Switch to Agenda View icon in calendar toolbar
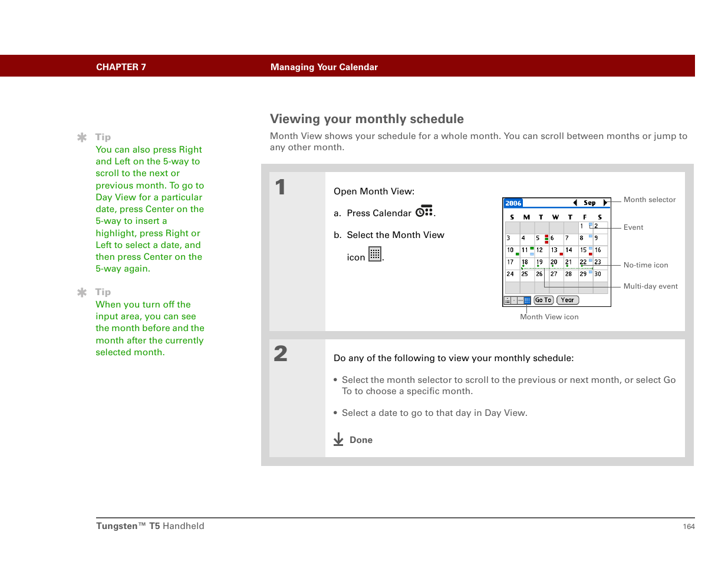728x562 pixels. pyautogui.click(x=508, y=300)
